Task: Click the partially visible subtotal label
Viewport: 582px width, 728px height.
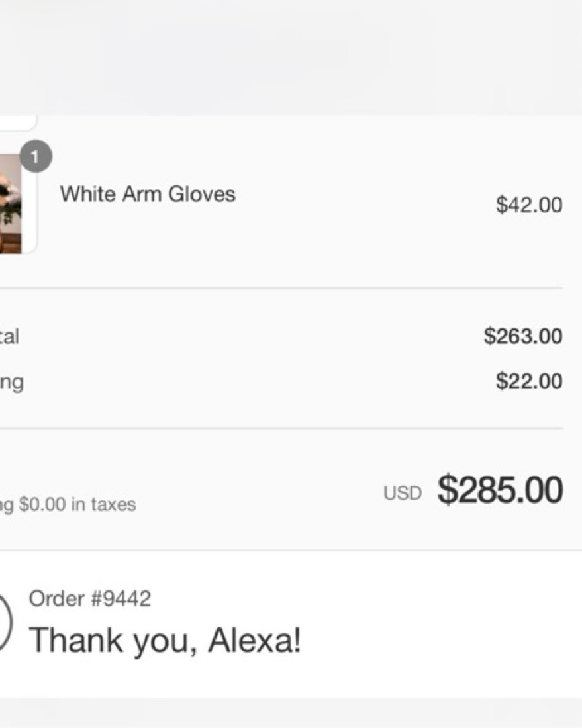Action: click(9, 337)
